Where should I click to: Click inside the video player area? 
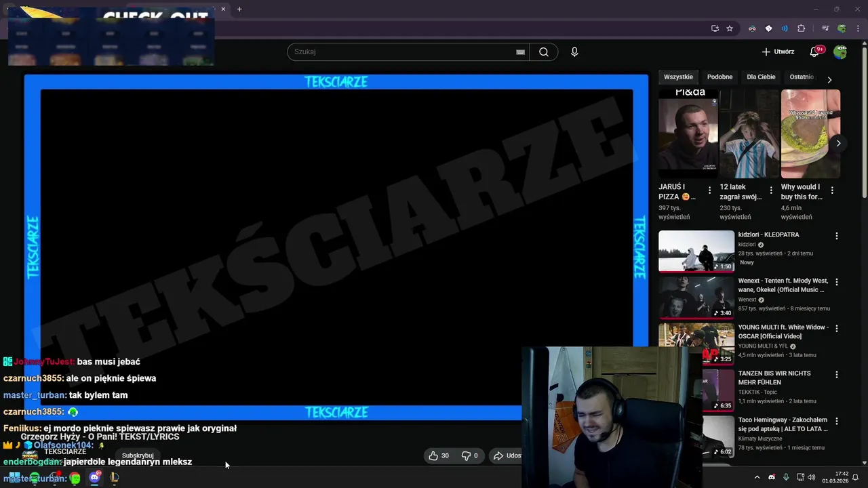336,247
